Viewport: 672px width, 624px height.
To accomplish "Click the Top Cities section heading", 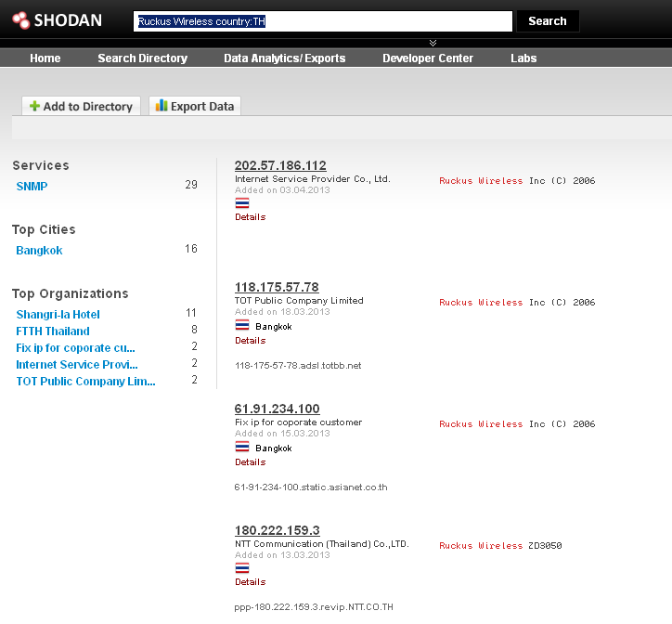I will (x=44, y=230).
